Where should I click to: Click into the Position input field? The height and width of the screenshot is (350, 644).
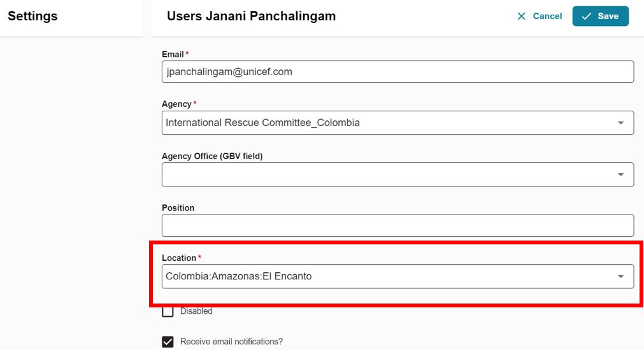point(397,225)
